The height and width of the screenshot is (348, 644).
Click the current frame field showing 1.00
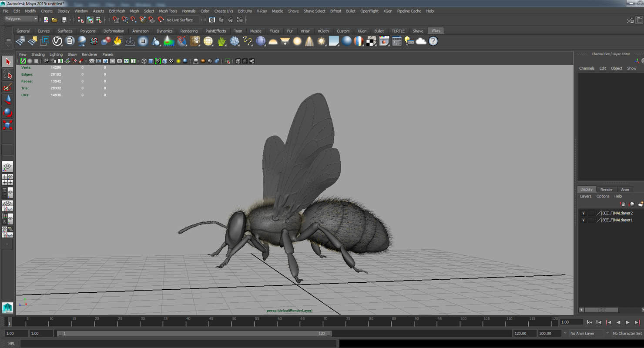coord(571,322)
